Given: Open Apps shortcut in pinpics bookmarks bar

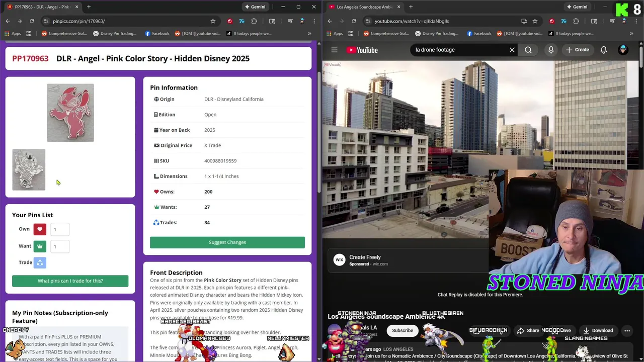Looking at the screenshot, I should tap(13, 34).
